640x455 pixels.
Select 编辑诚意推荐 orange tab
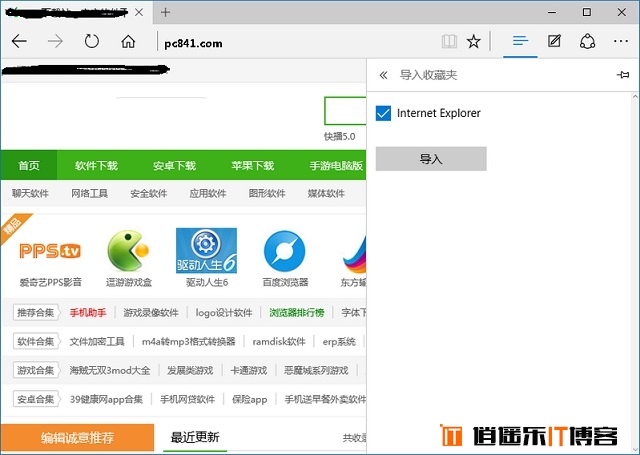pyautogui.click(x=77, y=437)
